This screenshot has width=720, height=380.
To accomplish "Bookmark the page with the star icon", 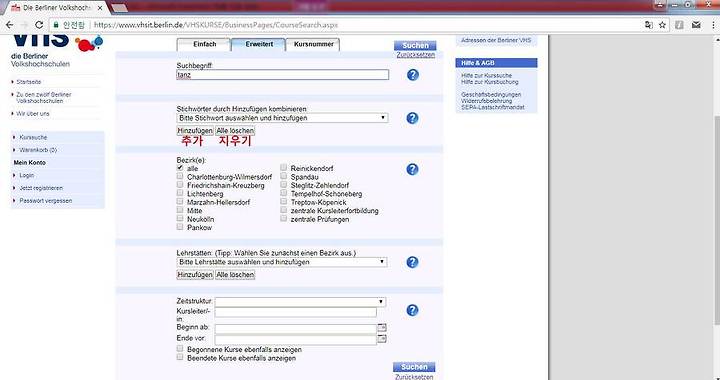I will [662, 25].
